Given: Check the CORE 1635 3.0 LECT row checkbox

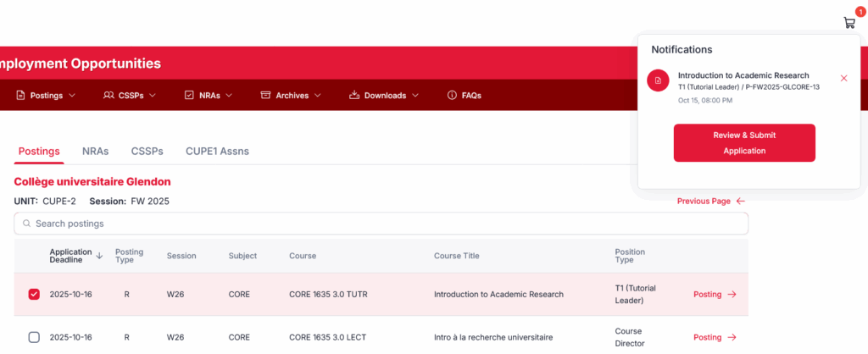Looking at the screenshot, I should [x=34, y=337].
